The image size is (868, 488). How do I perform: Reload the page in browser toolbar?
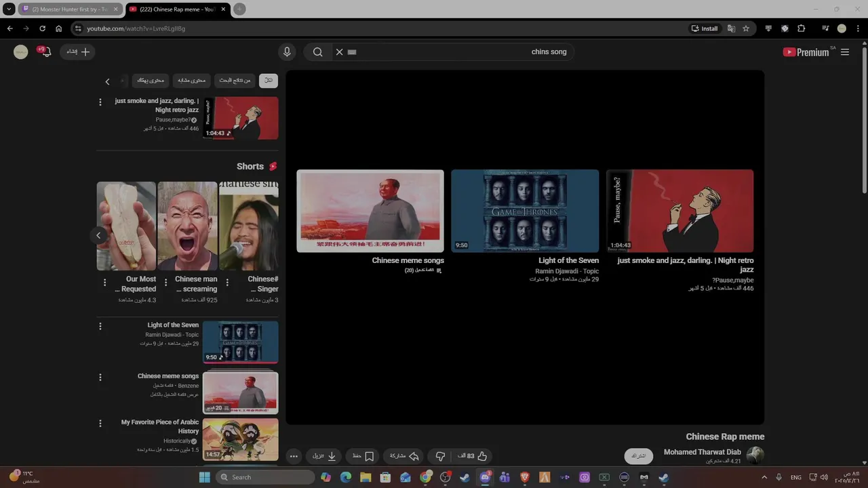[42, 28]
